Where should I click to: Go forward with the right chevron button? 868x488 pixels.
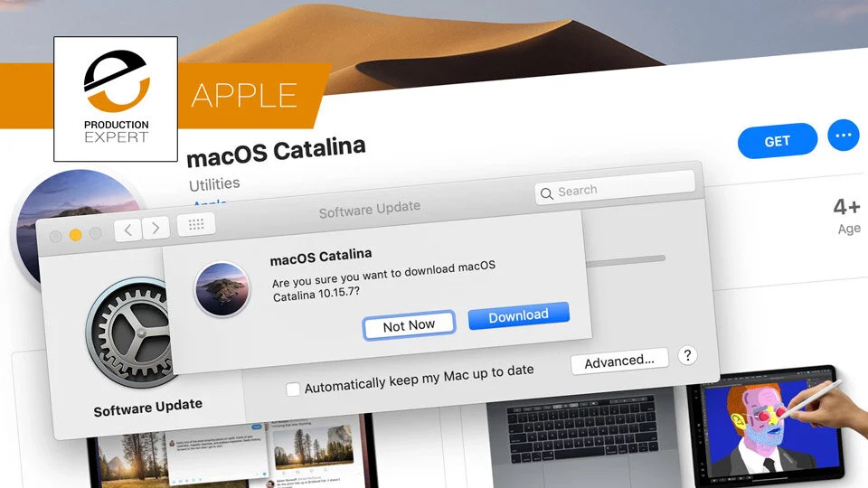156,228
